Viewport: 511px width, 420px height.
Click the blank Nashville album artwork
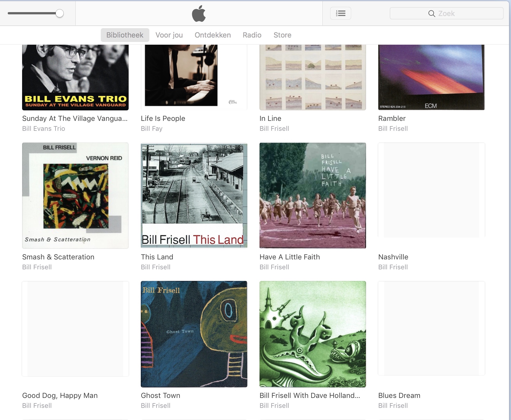click(431, 190)
